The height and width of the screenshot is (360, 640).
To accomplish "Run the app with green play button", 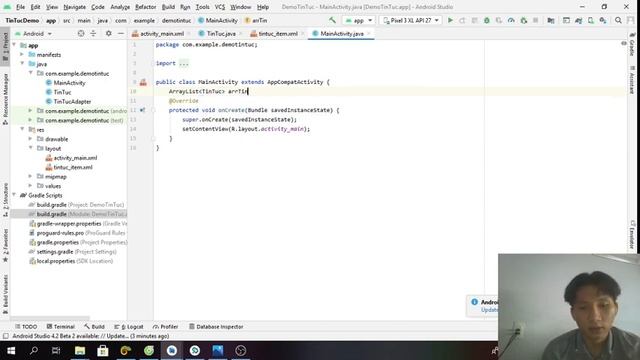I will point(450,20).
